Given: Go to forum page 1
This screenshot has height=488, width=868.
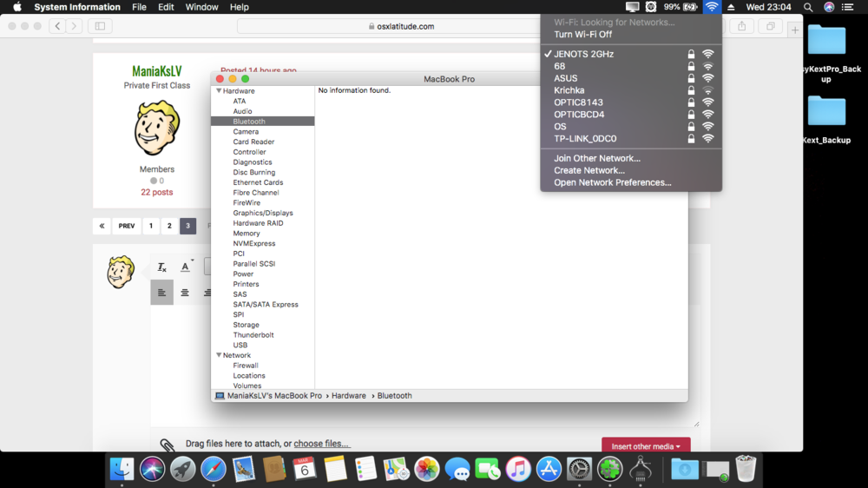Looking at the screenshot, I should [x=150, y=226].
